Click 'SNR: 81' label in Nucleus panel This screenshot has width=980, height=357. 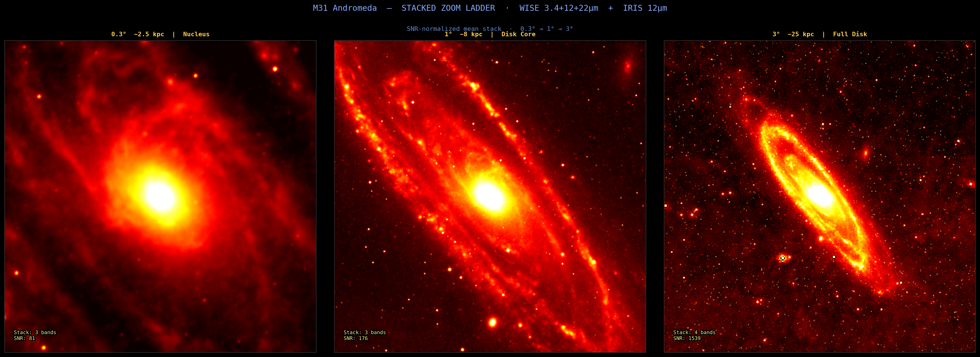click(24, 338)
